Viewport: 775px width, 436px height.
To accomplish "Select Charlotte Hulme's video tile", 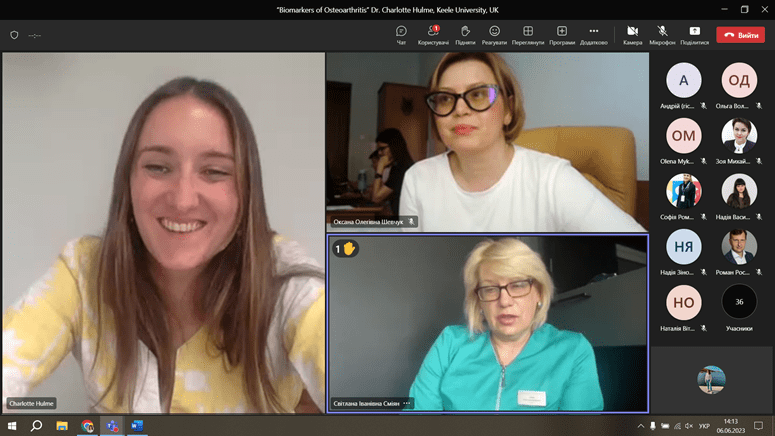I will point(163,232).
